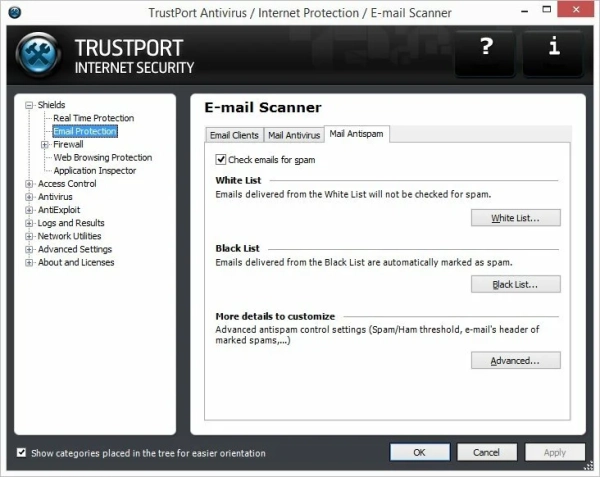Click the Apply button

coord(555,453)
